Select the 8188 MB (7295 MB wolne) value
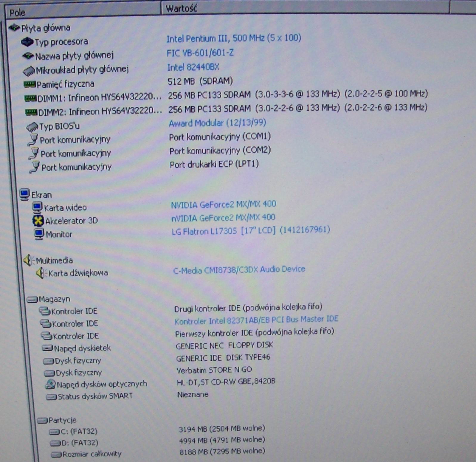This screenshot has height=462, width=476. click(222, 452)
